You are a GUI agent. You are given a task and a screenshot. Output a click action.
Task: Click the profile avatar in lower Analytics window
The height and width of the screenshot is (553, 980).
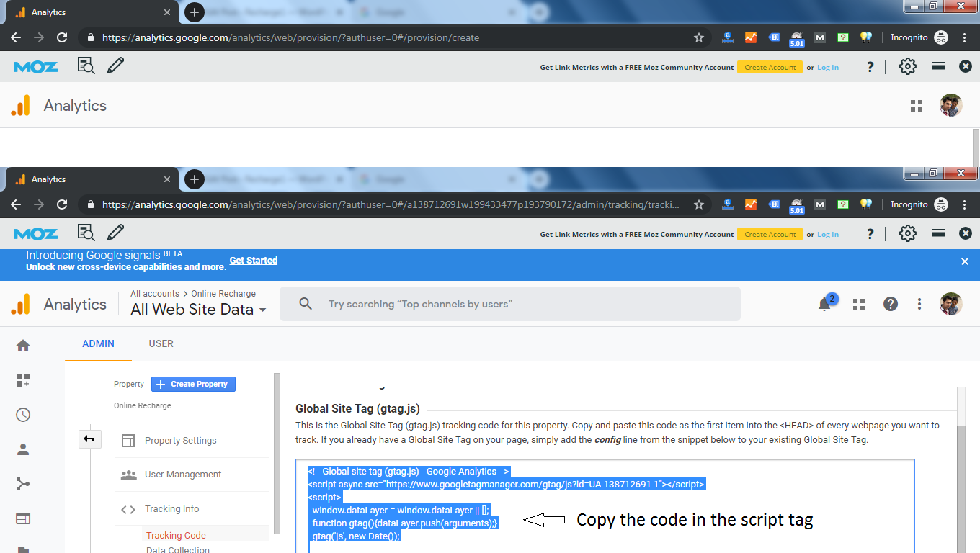point(951,304)
